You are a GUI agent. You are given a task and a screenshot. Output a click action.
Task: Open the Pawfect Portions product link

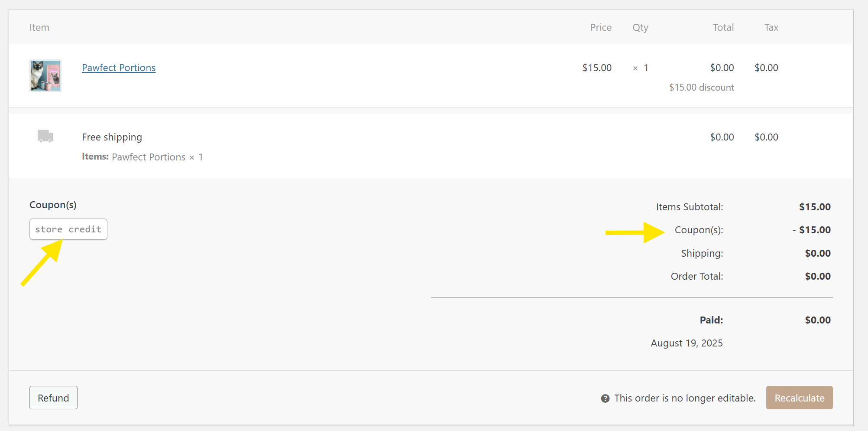[119, 68]
